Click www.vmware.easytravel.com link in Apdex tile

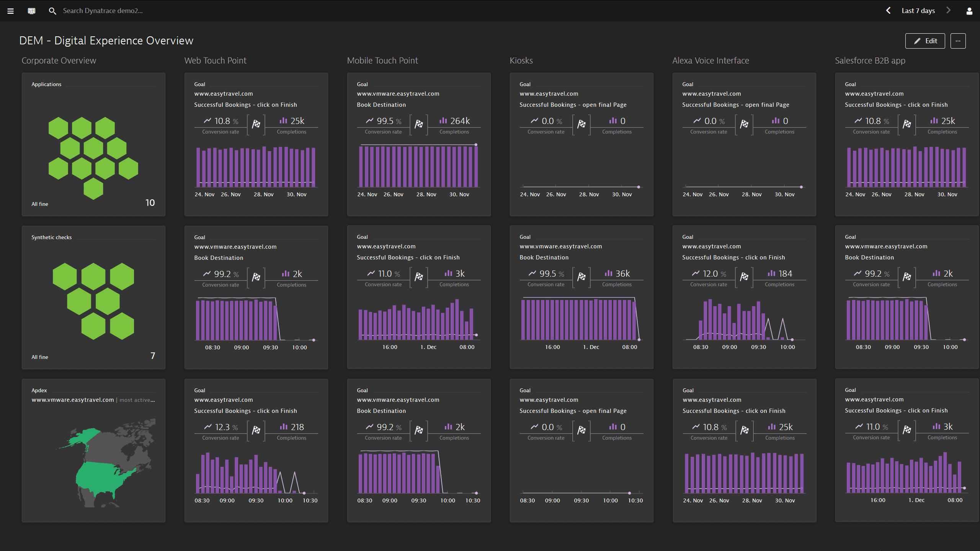(x=73, y=400)
